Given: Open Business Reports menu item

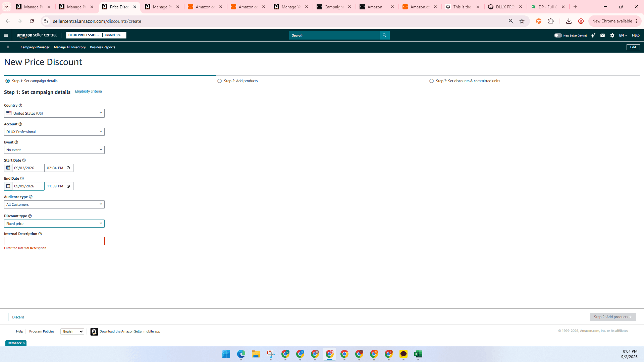Looking at the screenshot, I should pyautogui.click(x=102, y=47).
